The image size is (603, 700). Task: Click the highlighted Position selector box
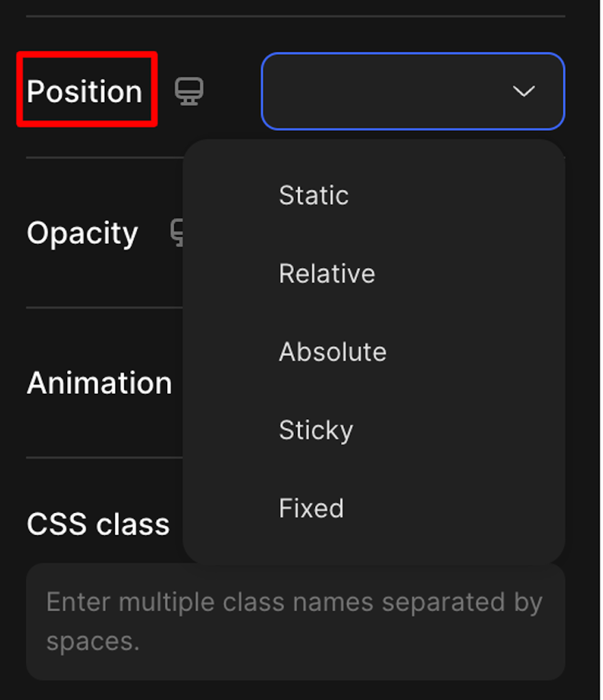412,91
